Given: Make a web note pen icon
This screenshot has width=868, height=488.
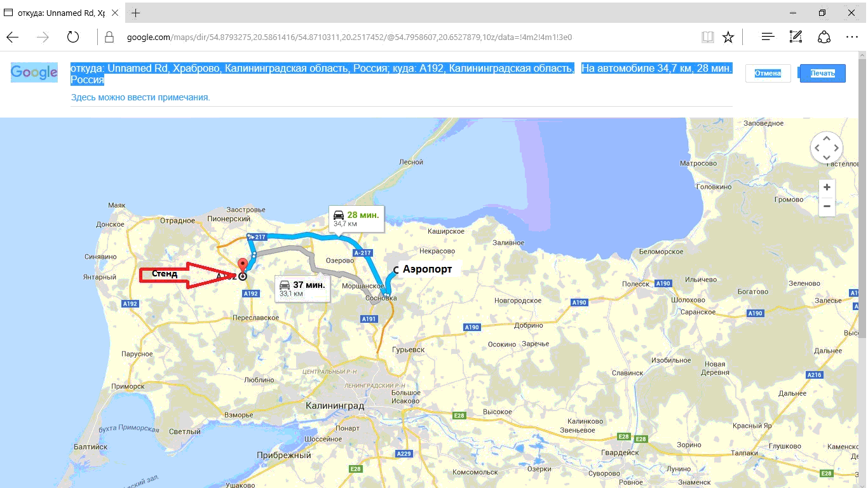Looking at the screenshot, I should (796, 37).
